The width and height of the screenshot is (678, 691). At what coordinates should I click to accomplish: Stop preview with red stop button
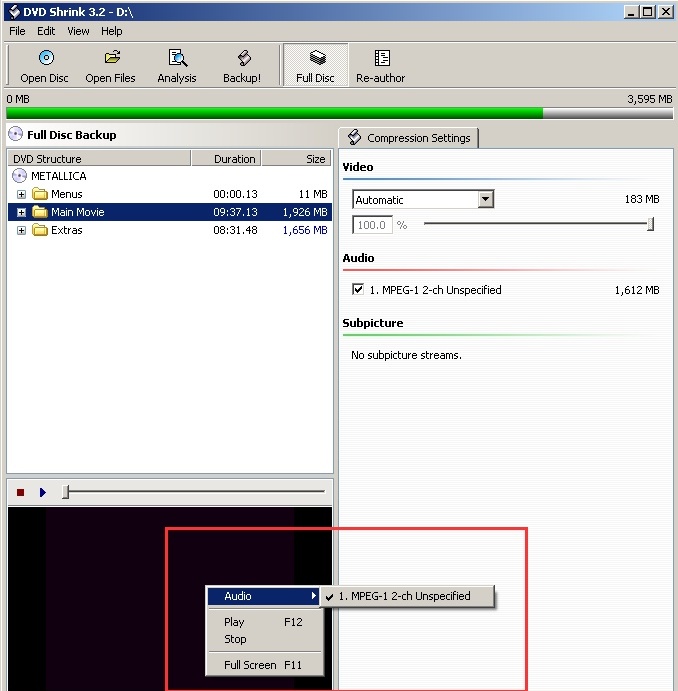20,492
